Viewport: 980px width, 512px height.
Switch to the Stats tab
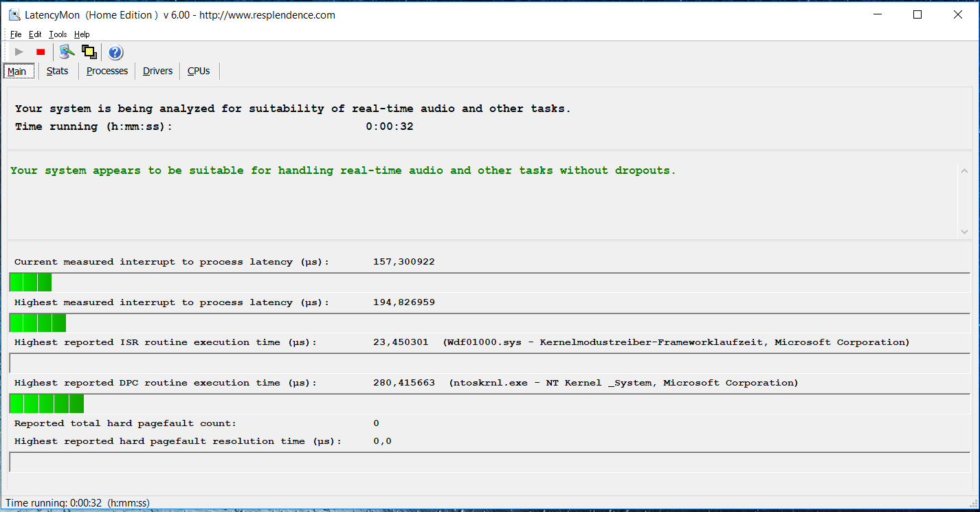tap(57, 71)
